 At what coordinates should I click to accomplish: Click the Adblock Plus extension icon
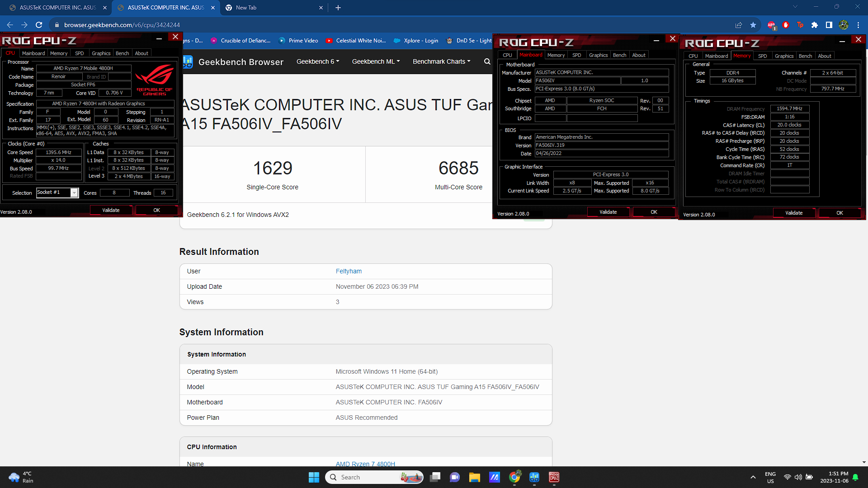[x=771, y=25]
